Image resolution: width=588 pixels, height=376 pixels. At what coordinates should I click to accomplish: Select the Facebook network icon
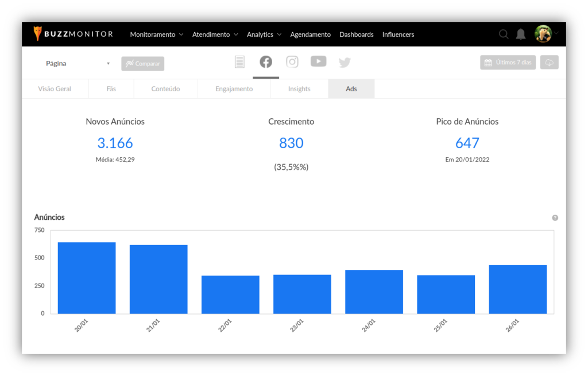(266, 62)
